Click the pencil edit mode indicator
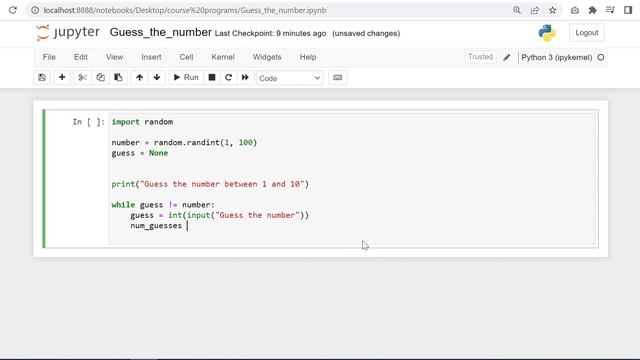640x360 pixels. (x=507, y=58)
